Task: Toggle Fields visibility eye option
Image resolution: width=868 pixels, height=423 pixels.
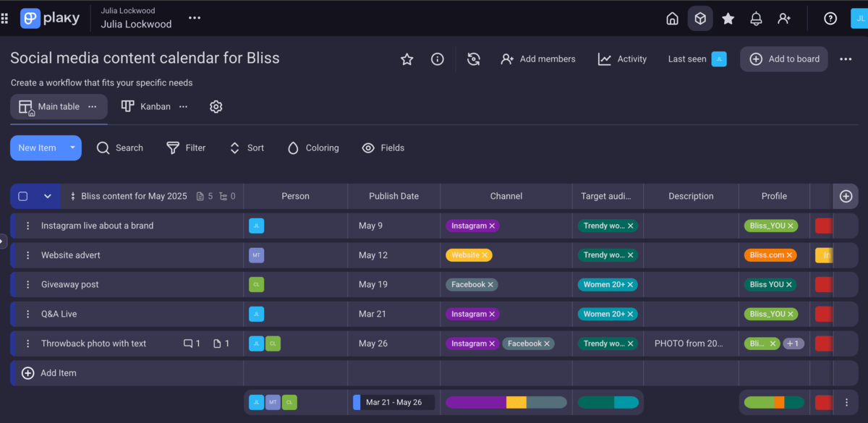Action: (x=383, y=148)
